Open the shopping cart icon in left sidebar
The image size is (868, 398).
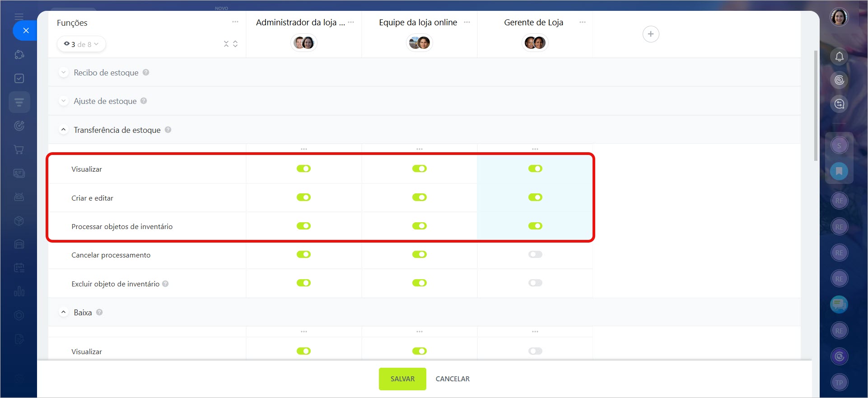(x=19, y=150)
